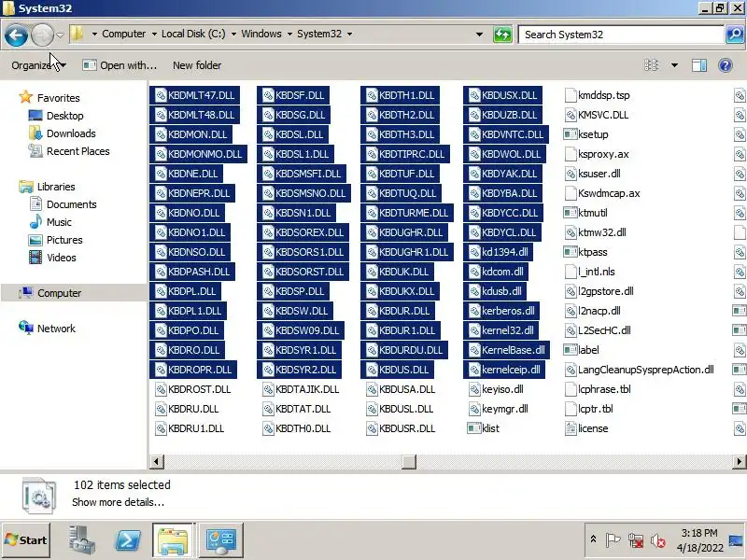Open PowerShell from the taskbar
The width and height of the screenshot is (747, 560).
pyautogui.click(x=128, y=540)
